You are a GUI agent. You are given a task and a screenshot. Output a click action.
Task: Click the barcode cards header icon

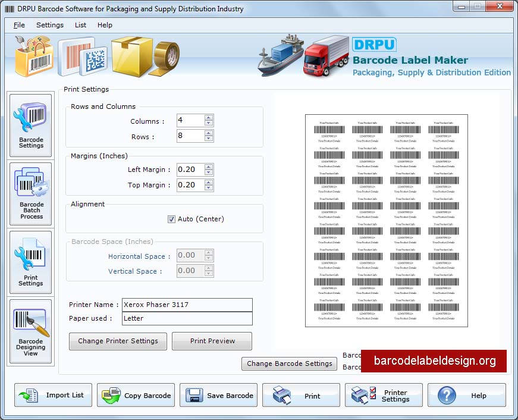coord(83,57)
